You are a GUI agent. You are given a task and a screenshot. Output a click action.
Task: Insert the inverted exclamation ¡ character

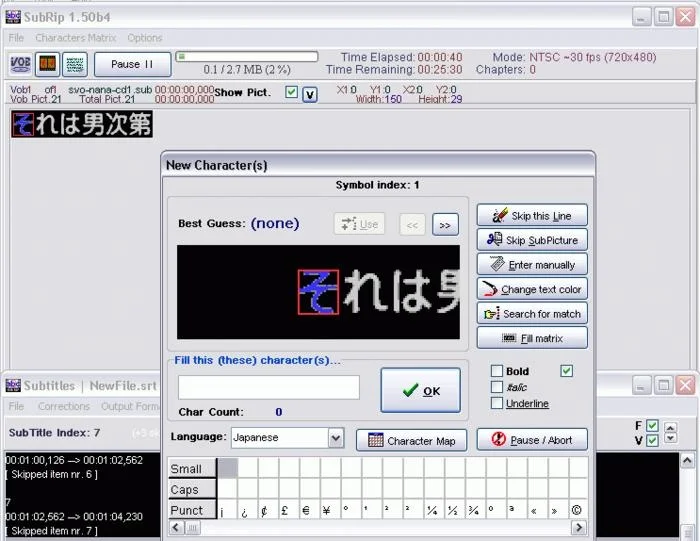(x=227, y=510)
